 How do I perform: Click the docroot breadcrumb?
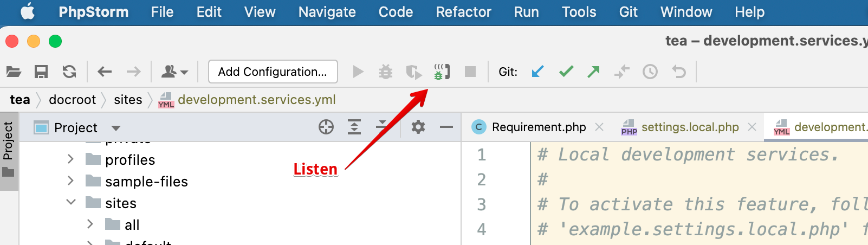pos(73,100)
